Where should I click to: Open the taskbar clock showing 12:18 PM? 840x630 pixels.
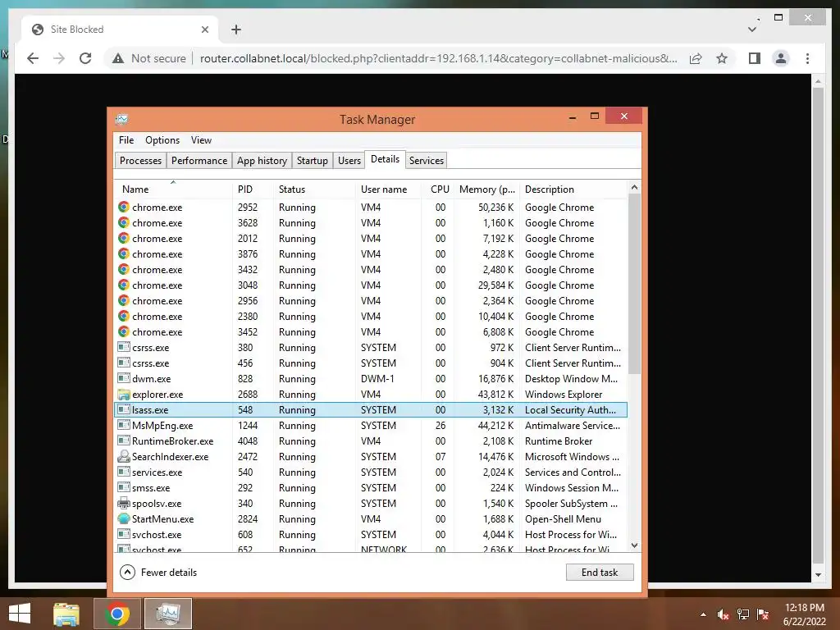point(804,614)
